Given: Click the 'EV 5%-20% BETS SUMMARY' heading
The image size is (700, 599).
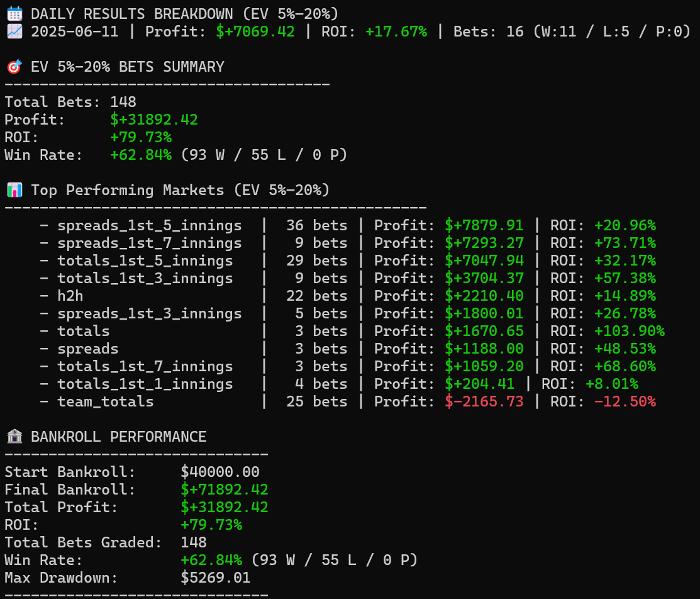Looking at the screenshot, I should point(128,67).
